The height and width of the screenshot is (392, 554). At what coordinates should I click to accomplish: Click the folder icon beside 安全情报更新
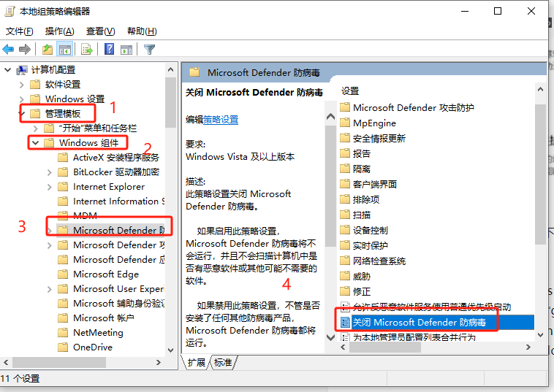(x=345, y=138)
